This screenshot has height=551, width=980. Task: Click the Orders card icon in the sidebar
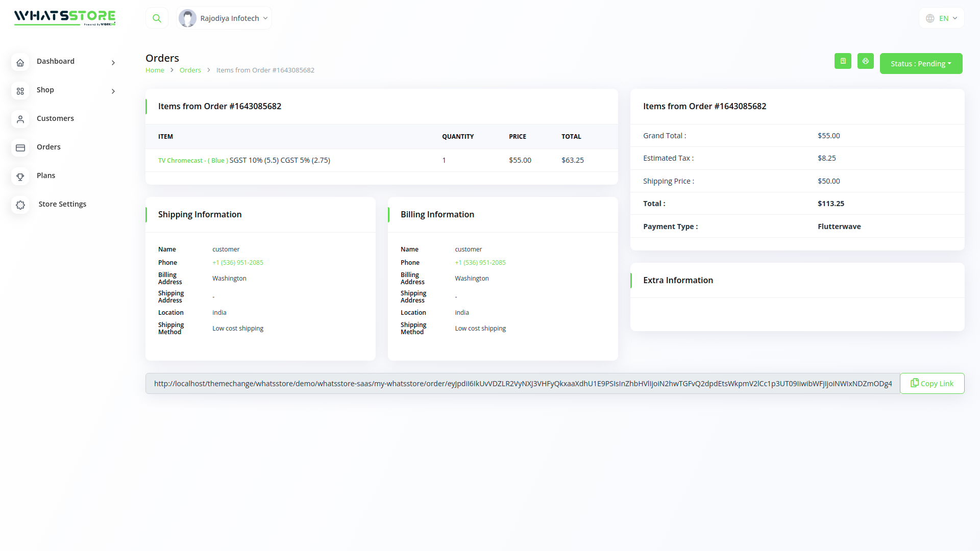click(x=20, y=148)
